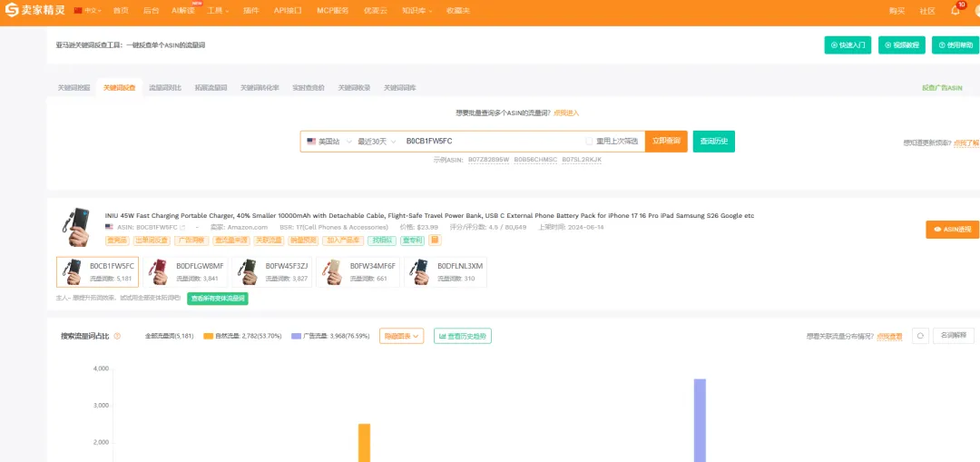Open the notification bell with badge
Image resolution: width=980 pixels, height=462 pixels.
pos(956,10)
